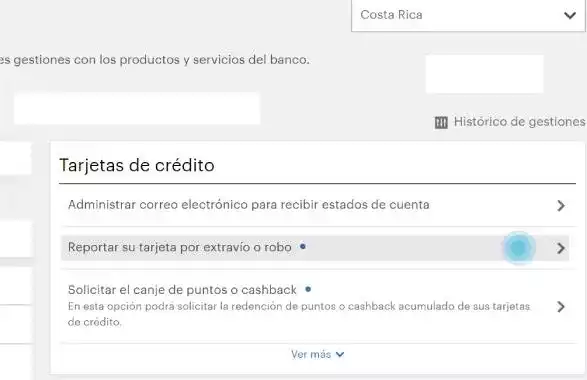Open the Costa Rica country dropdown
The width and height of the screenshot is (587, 380).
(x=468, y=15)
